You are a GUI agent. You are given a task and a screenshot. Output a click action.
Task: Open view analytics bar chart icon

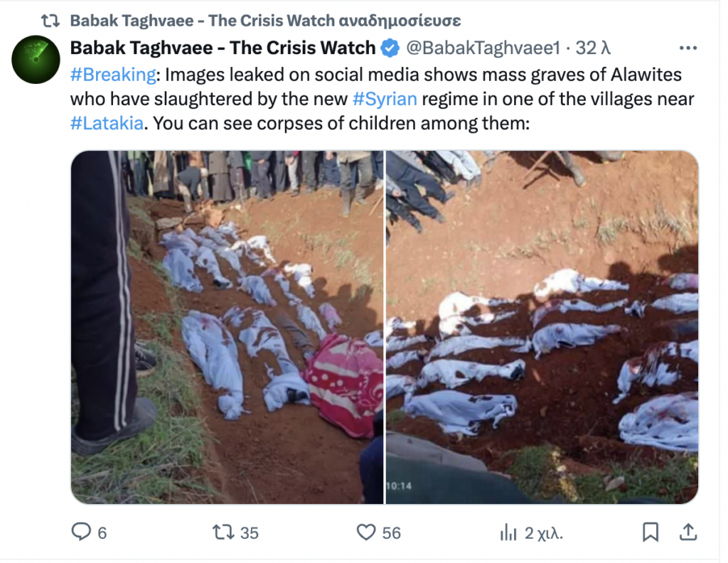pos(508,532)
